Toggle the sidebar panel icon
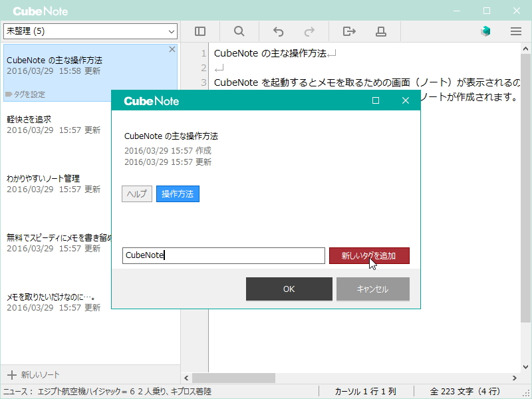The image size is (532, 399). click(200, 31)
